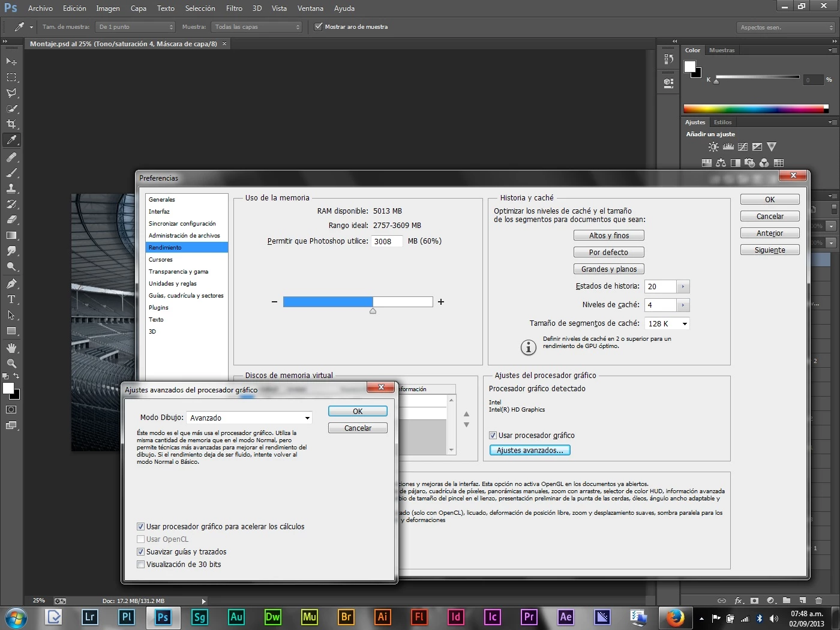Viewport: 840px width, 630px height.
Task: Select the Quick Selection tool
Action: [x=11, y=109]
